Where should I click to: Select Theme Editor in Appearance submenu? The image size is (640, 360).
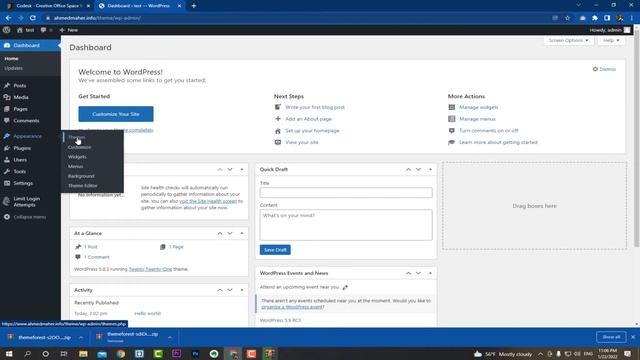click(x=83, y=186)
